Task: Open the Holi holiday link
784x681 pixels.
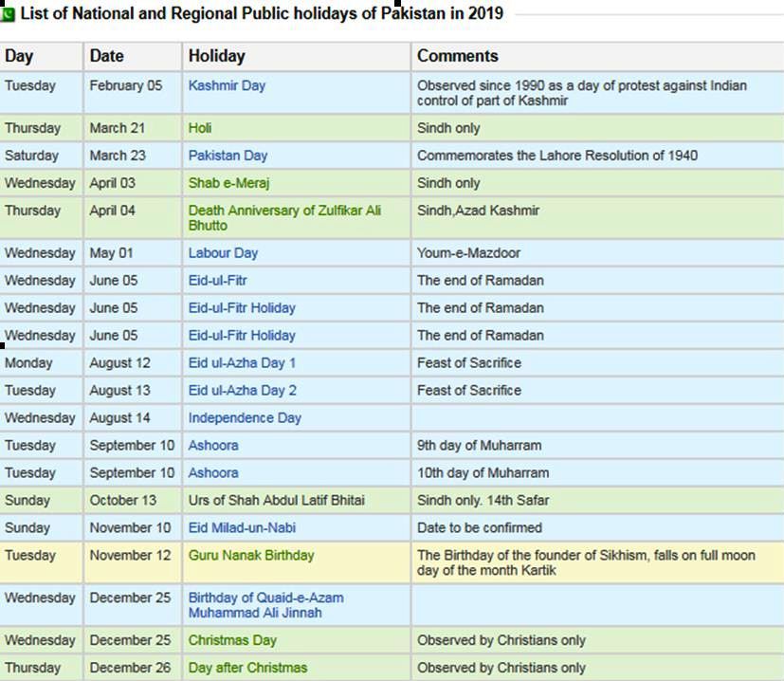Action: pos(200,128)
